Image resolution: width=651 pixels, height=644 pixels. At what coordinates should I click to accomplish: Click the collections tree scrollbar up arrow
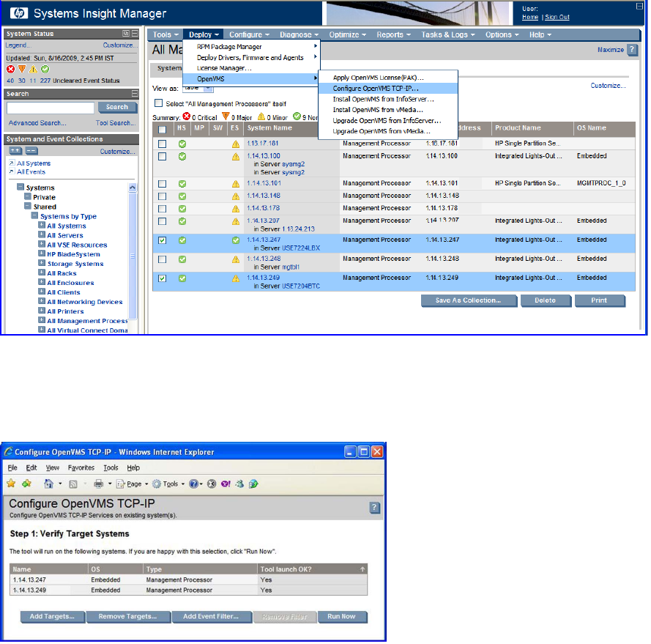(x=133, y=188)
